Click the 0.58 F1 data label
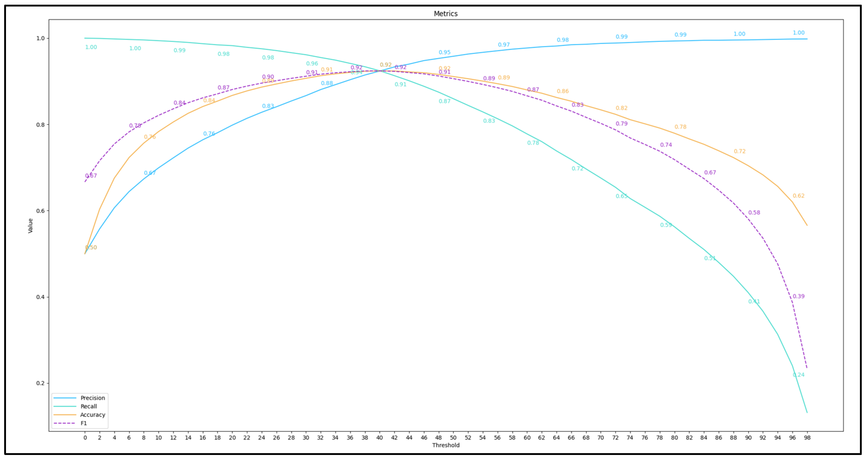The width and height of the screenshot is (868, 462). click(754, 213)
